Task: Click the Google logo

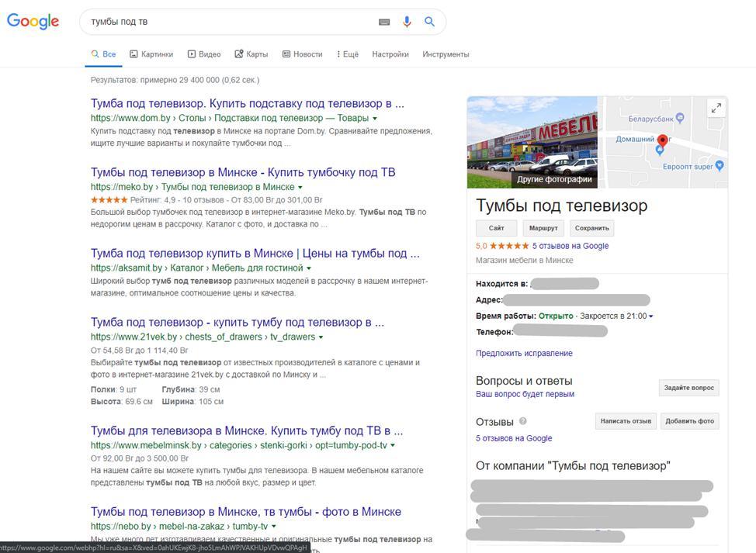Action: pos(33,21)
